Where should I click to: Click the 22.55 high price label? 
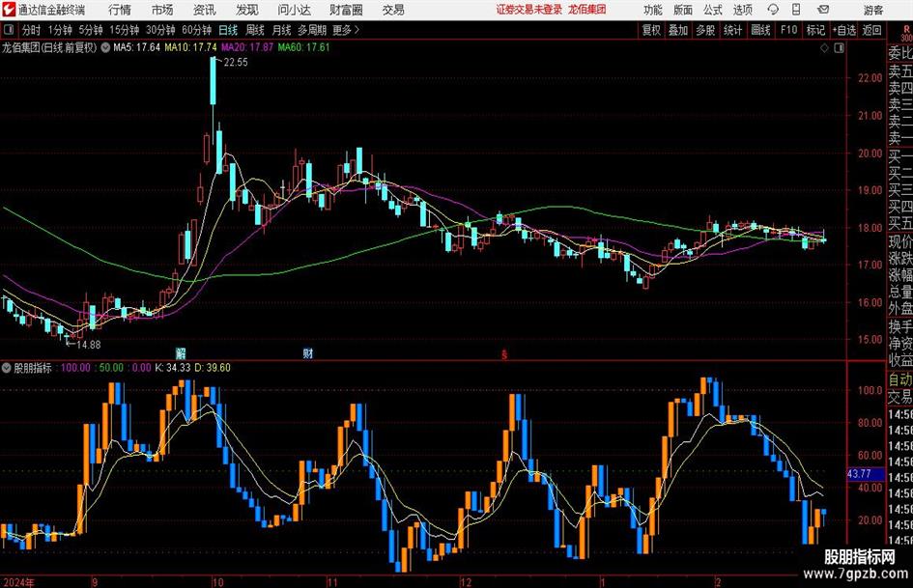236,63
